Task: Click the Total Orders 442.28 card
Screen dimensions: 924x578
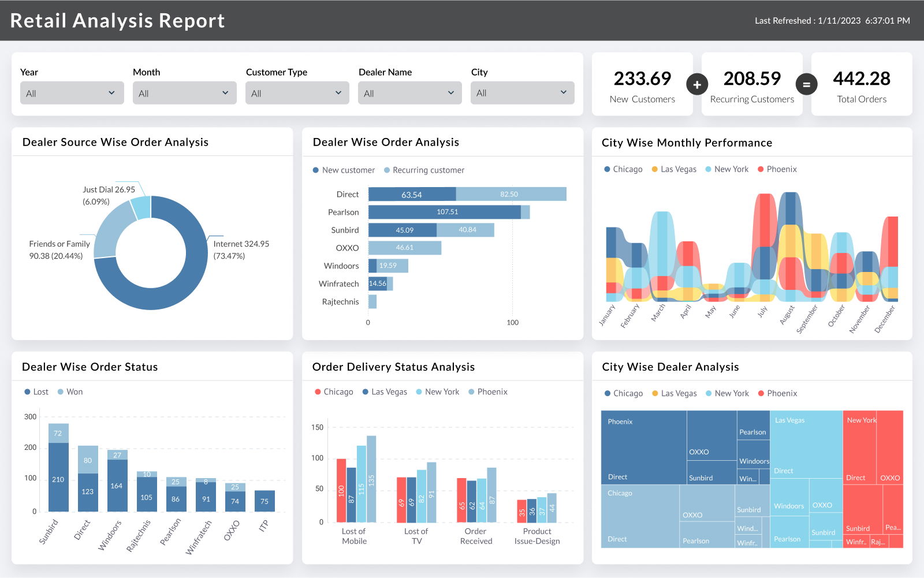Action: tap(861, 84)
